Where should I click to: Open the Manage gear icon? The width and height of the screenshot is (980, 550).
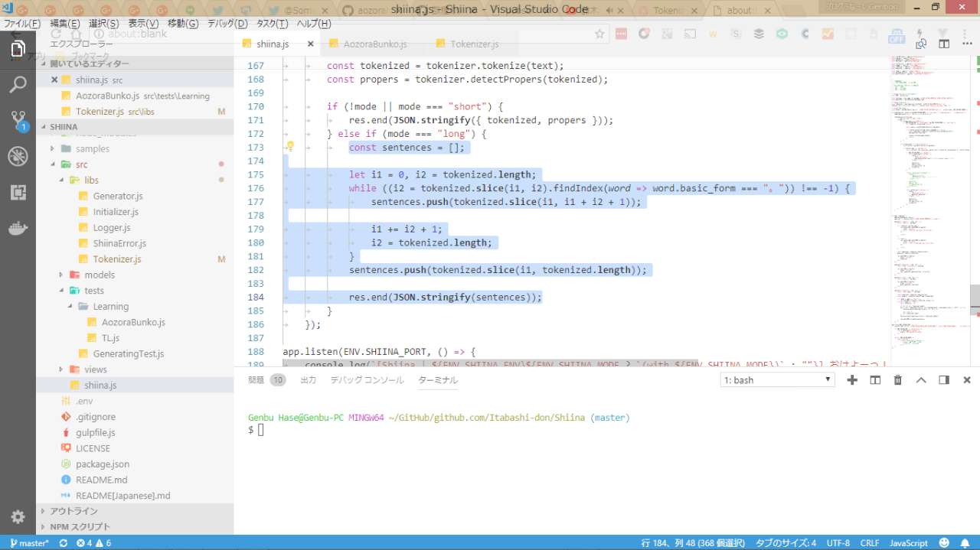click(18, 517)
